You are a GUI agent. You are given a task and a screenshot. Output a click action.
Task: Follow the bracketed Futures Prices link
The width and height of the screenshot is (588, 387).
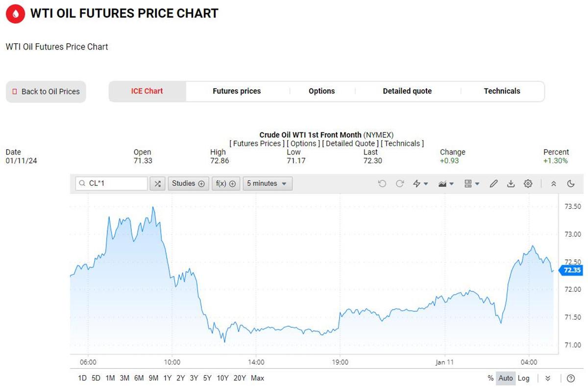(256, 144)
